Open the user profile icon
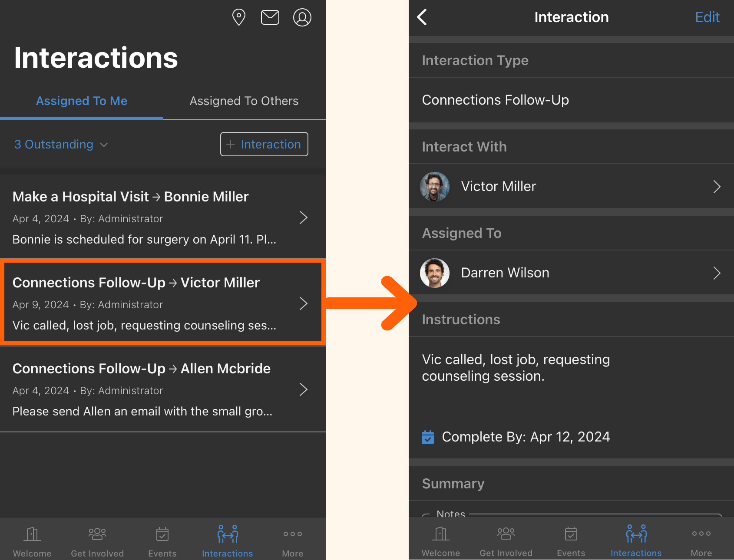 [302, 17]
